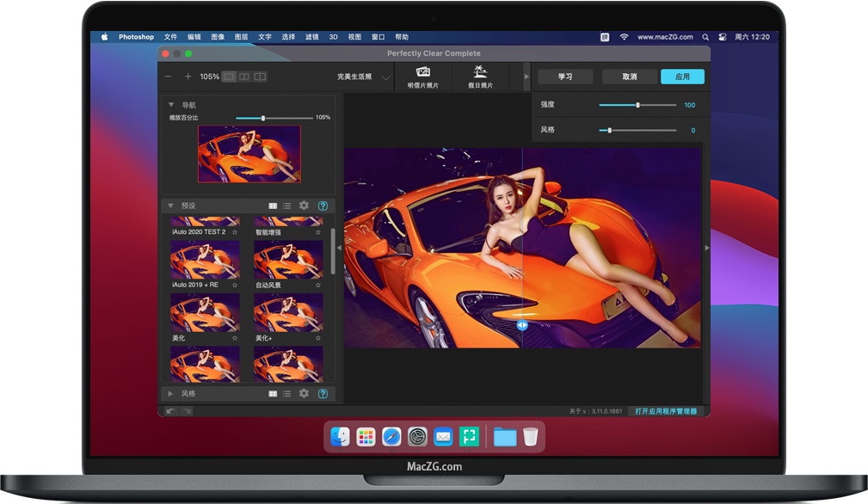Select the 假日照片 palm tree preset

(480, 76)
